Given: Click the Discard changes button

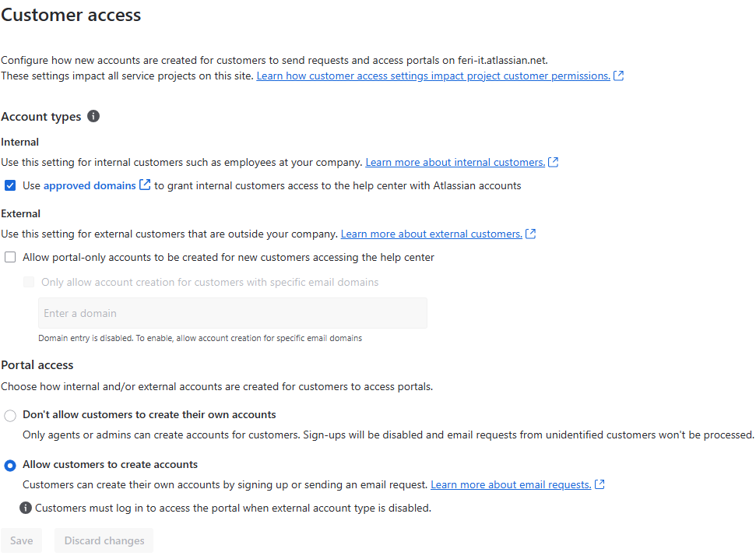Looking at the screenshot, I should coord(104,540).
